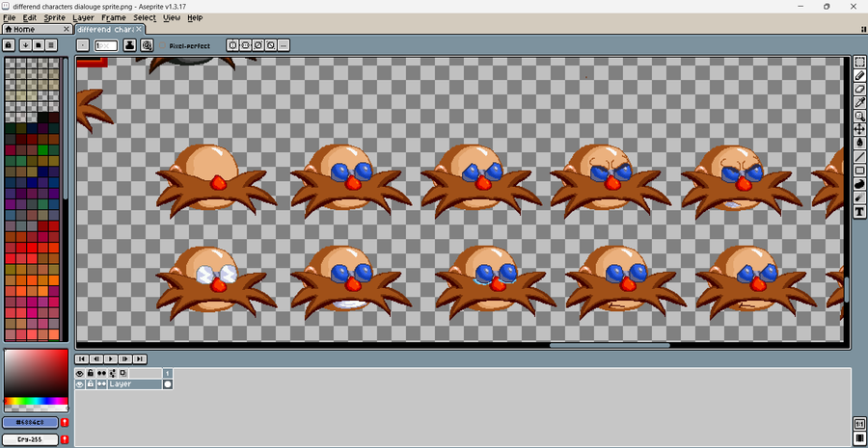868x448 pixels.
Task: Pick a shade in the red color field
Action: (x=36, y=374)
